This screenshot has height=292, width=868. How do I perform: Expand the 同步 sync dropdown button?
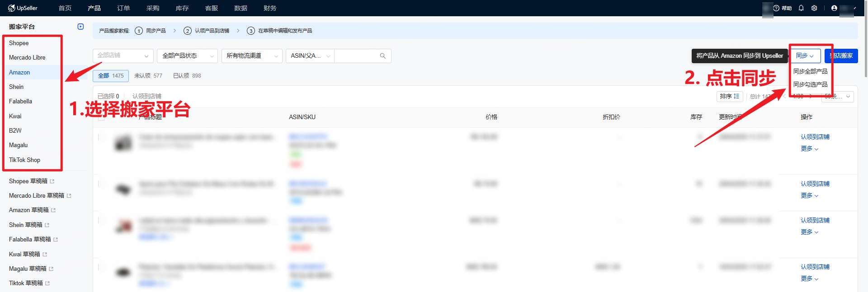pyautogui.click(x=805, y=56)
